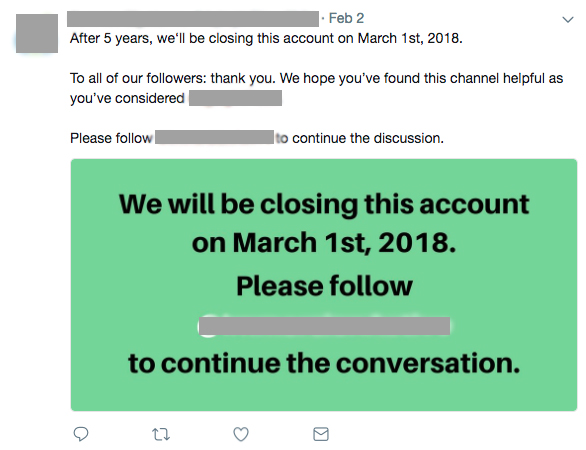586x450 pixels.
Task: Select the bold 'Please follow' text in green image
Action: coord(324,286)
